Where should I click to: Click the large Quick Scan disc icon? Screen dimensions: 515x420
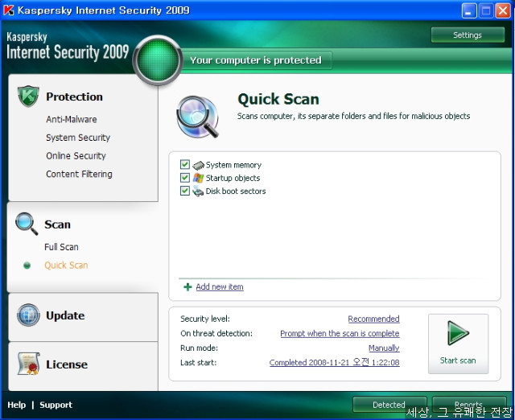click(x=198, y=117)
